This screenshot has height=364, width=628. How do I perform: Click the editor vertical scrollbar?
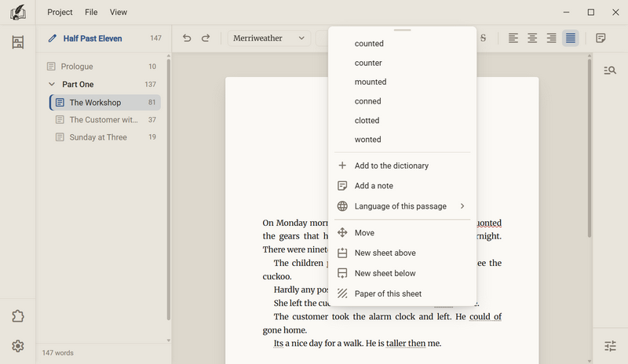pyautogui.click(x=590, y=148)
